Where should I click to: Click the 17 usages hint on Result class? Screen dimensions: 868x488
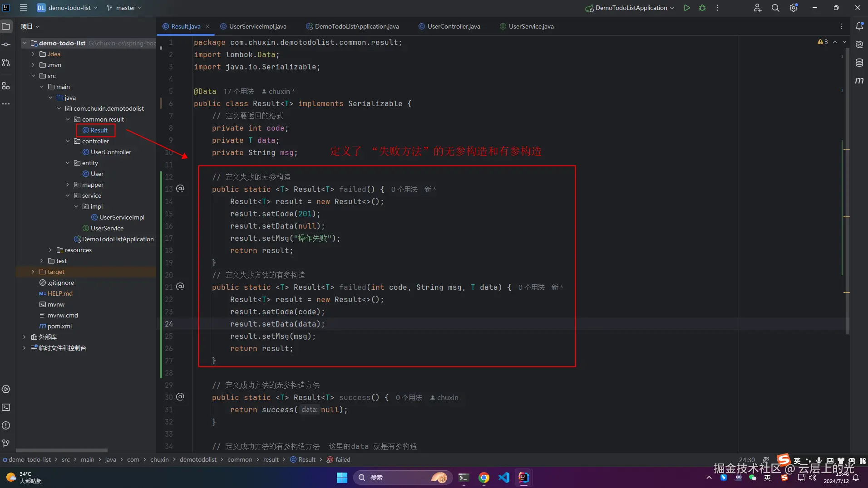238,91
